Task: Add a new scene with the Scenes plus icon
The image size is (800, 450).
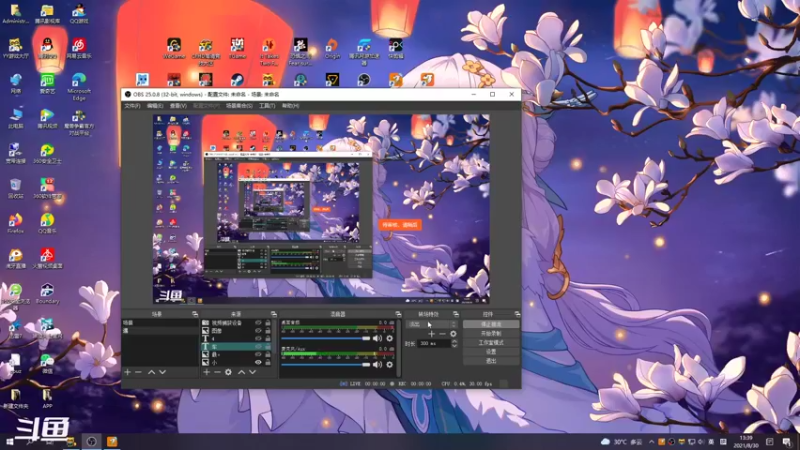Action: 128,372
